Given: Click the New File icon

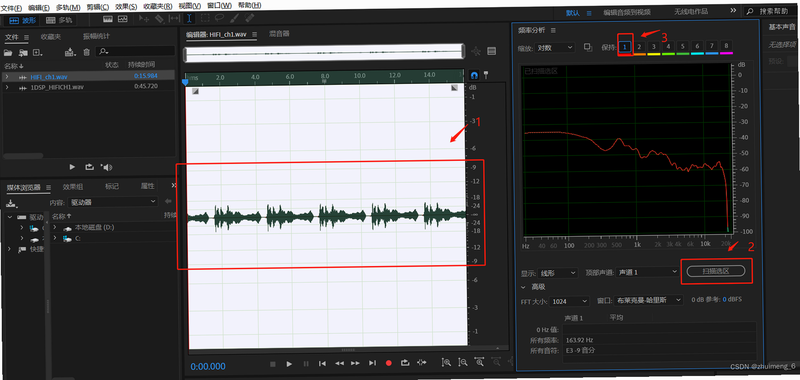Looking at the screenshot, I should [37, 53].
